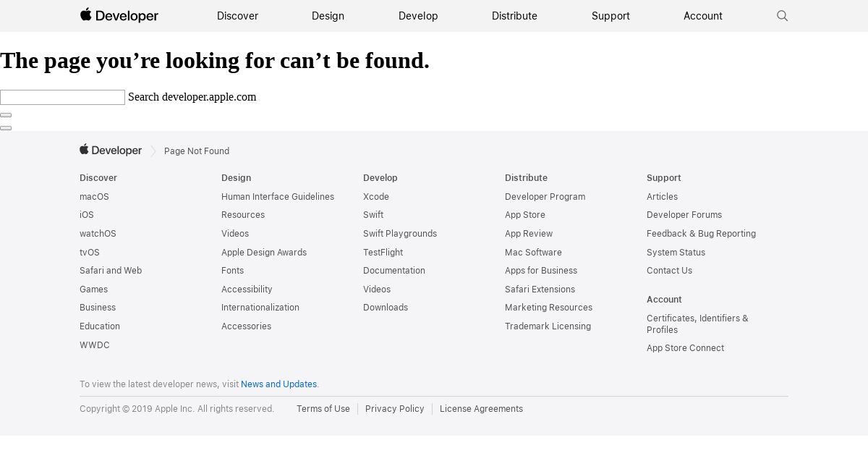
Task: Open the watchOS footer link
Action: 98,234
